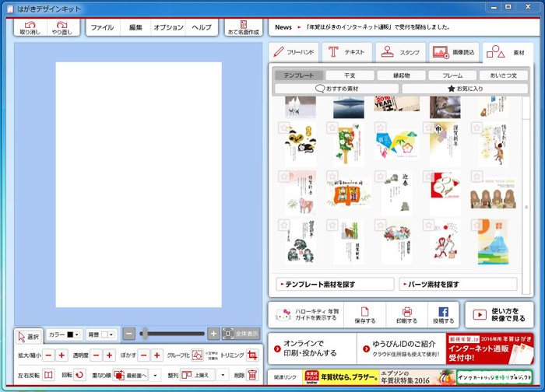The image size is (545, 392).
Task: Favorite the red monkey fishing template
Action: click(428, 225)
